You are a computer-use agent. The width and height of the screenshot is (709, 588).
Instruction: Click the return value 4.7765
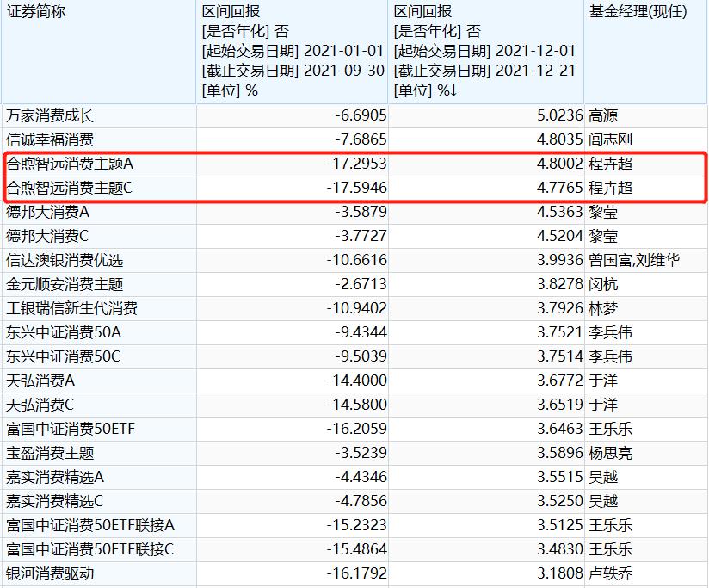(x=560, y=188)
